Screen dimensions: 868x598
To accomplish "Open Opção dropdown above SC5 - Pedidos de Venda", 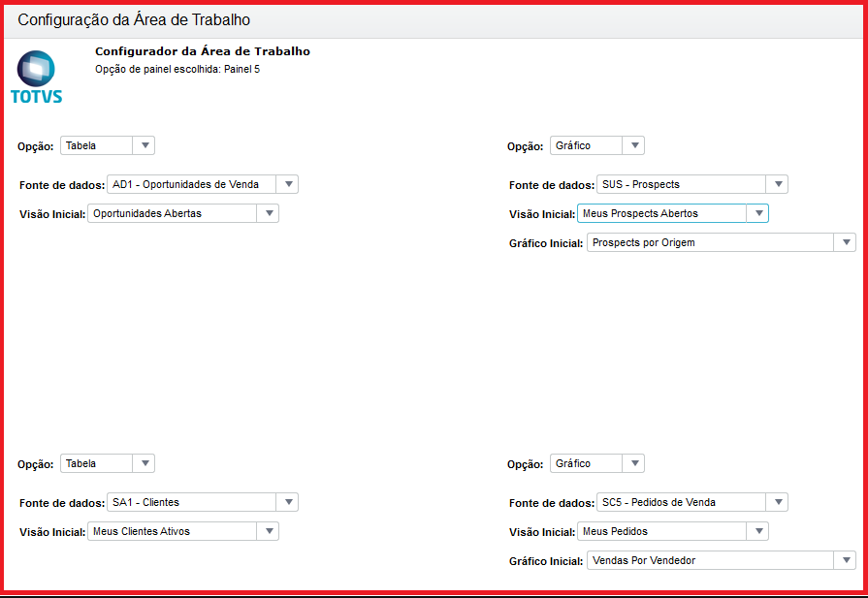I will pos(597,463).
